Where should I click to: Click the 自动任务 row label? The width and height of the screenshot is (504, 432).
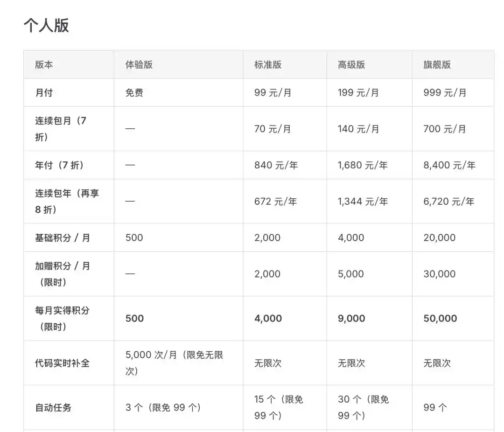click(x=53, y=408)
